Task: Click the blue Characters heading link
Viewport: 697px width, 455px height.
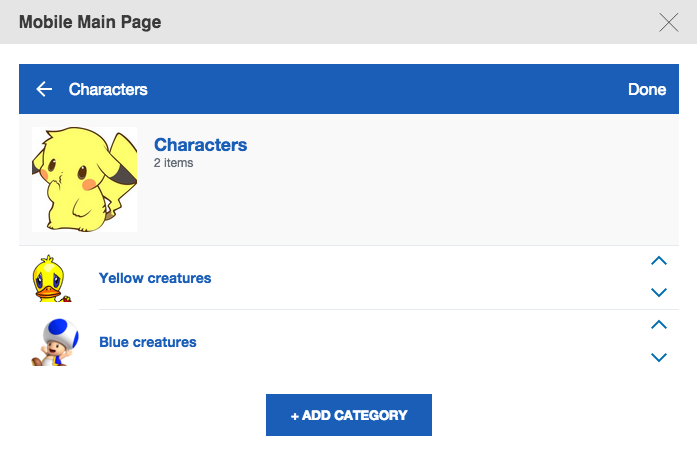Action: tap(200, 145)
